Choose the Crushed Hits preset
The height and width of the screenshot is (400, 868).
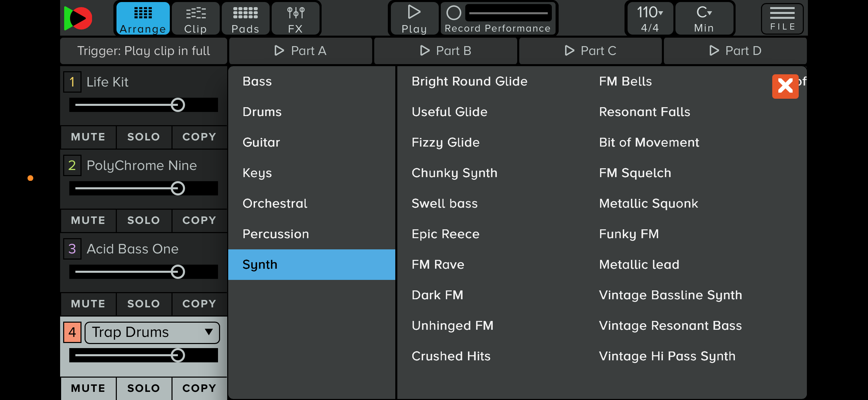pyautogui.click(x=451, y=356)
